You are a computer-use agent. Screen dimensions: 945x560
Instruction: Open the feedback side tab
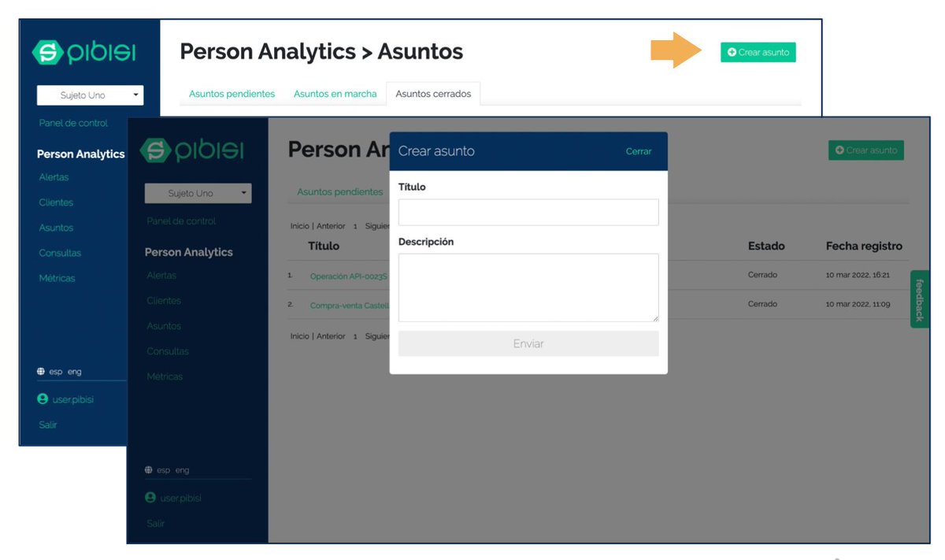point(920,299)
